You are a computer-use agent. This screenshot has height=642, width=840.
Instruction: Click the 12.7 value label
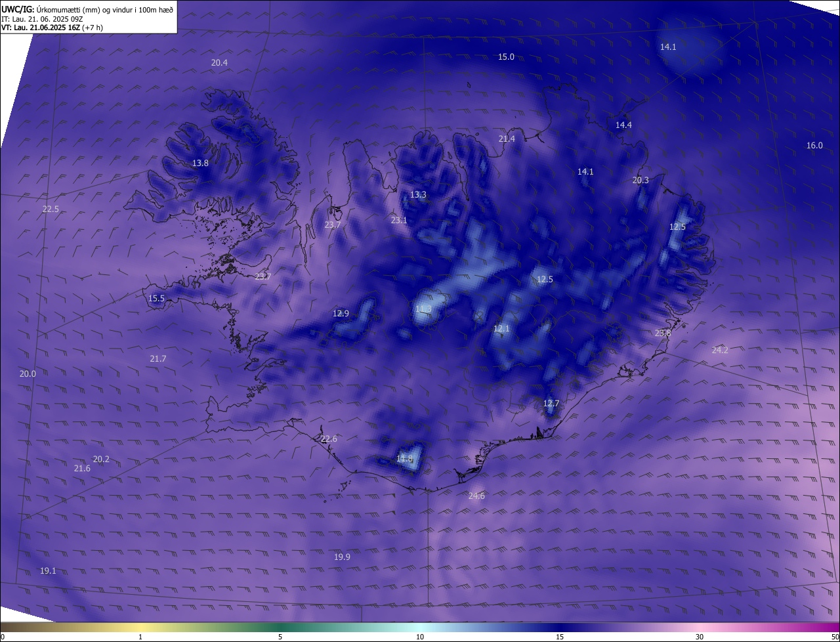point(551,404)
